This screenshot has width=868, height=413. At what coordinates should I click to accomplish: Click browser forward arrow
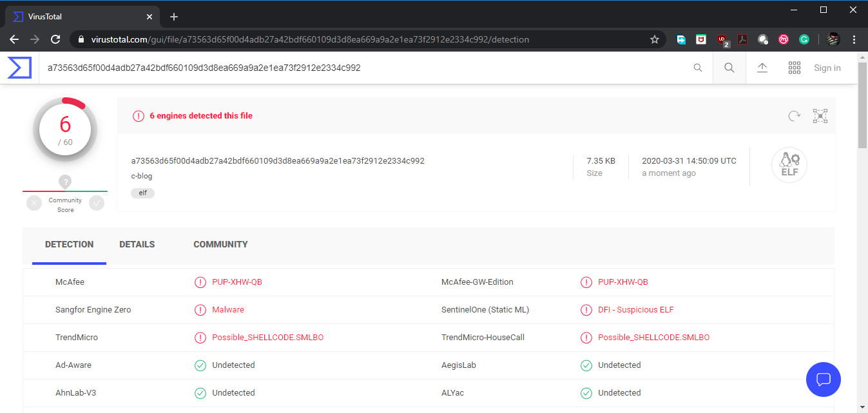35,39
